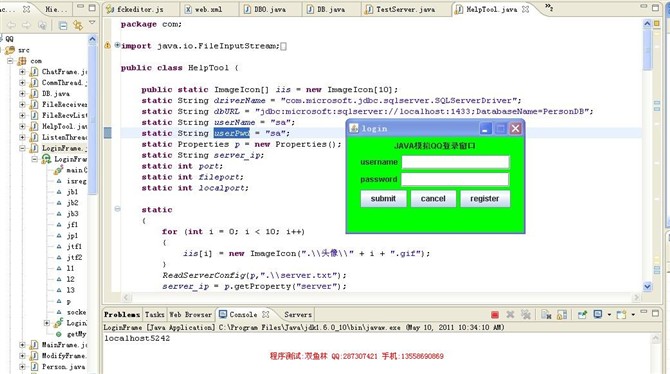Open Package Explorer view menu triangle
670x374 pixels.
[92, 22]
